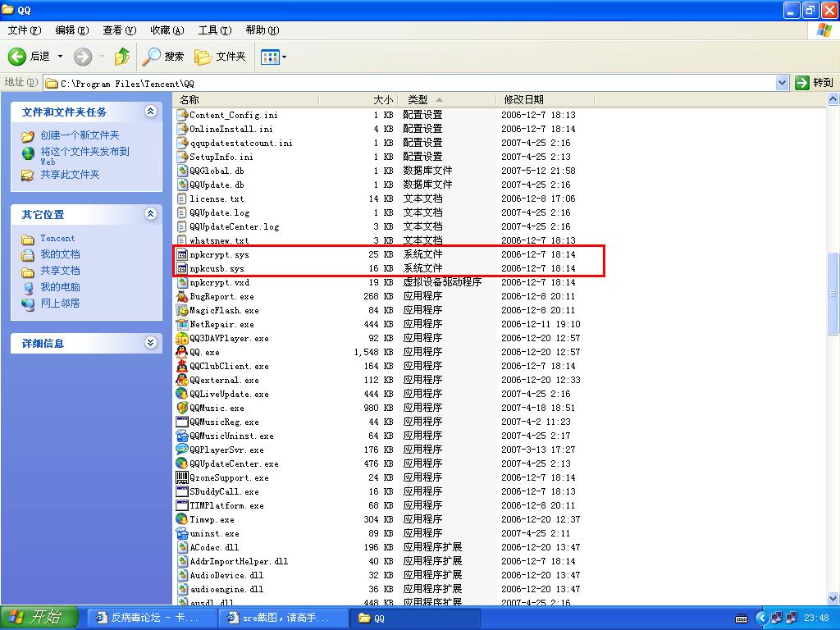Select the npkcrypt.sys file icon
The image size is (840, 630).
(x=182, y=254)
